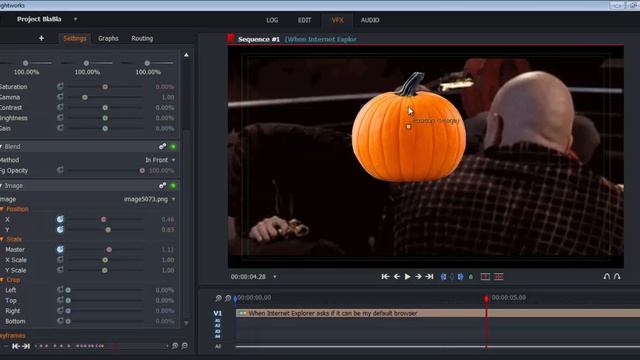Screen dimensions: 640x360
Task: Open Project BlaBla dropdown arrow
Action: tap(75, 19)
